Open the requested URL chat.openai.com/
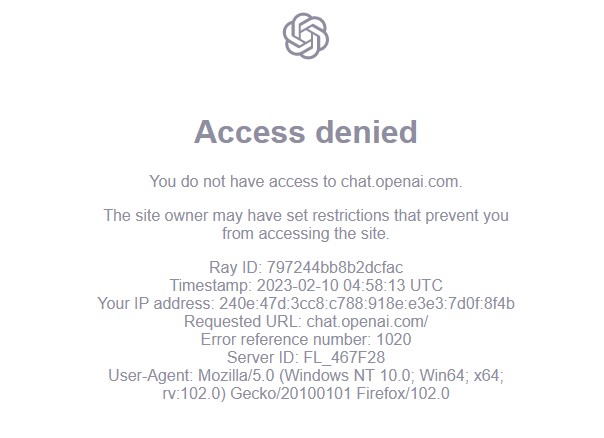604x438 pixels. coord(365,321)
